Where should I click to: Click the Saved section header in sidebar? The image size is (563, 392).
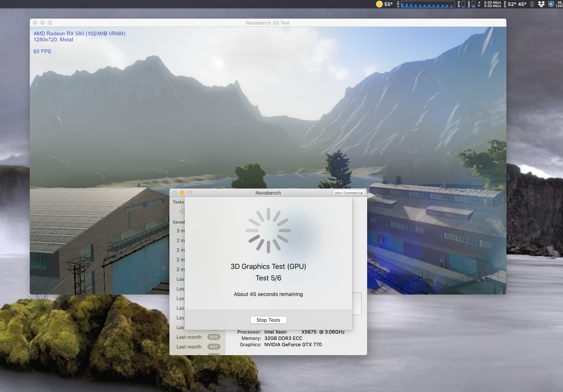(x=179, y=222)
